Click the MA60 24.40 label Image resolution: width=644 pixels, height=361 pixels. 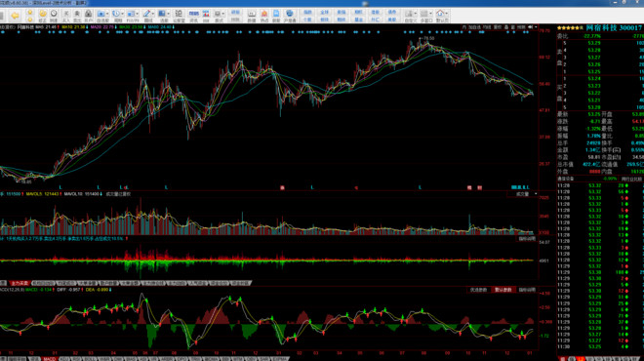[161, 27]
